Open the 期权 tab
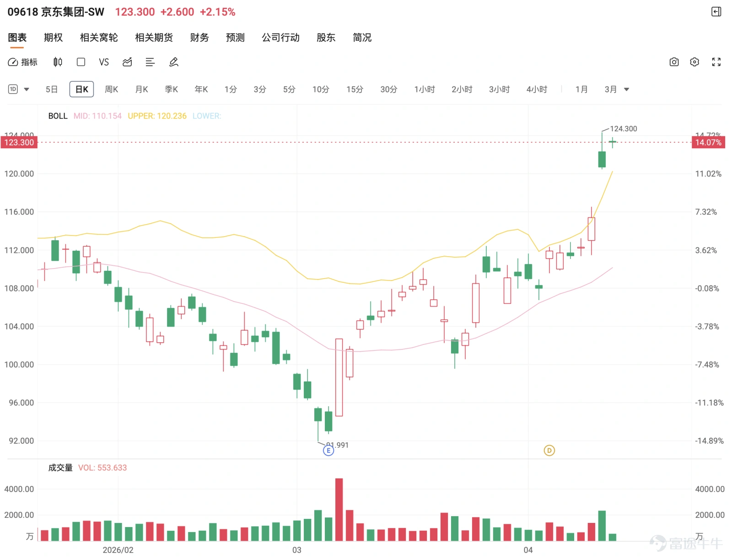The height and width of the screenshot is (560, 732). tap(53, 38)
